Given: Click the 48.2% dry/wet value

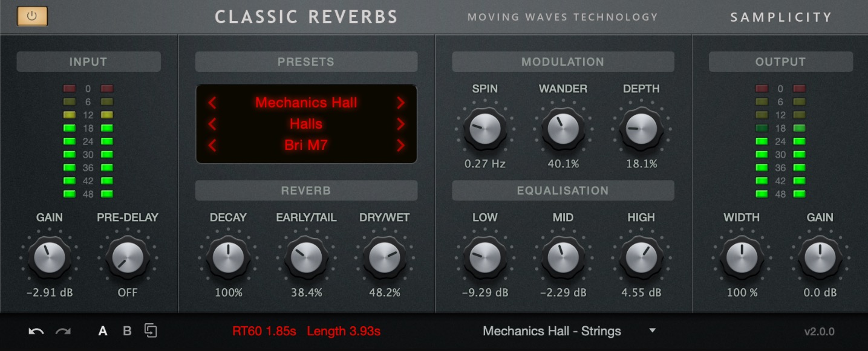Looking at the screenshot, I should [385, 293].
